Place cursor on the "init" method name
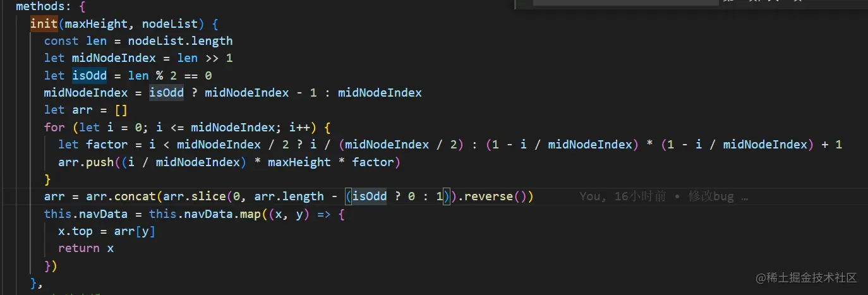868x295 pixels. (44, 24)
